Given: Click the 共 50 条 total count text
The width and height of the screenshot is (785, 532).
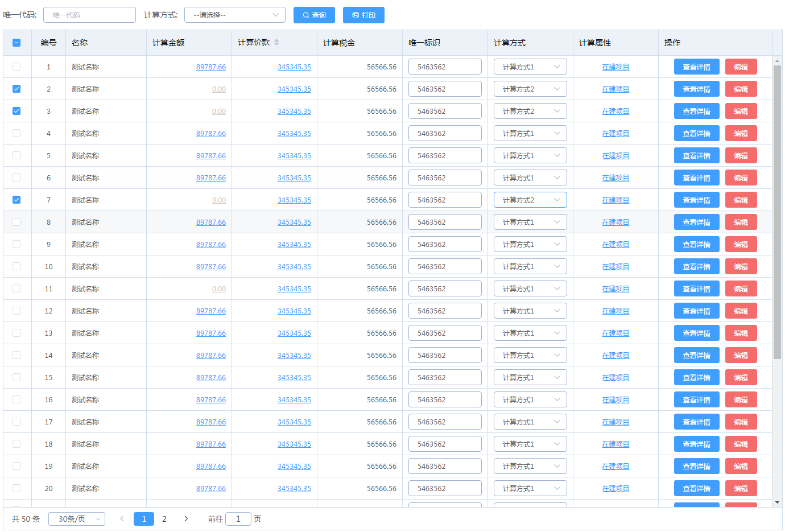Looking at the screenshot, I should [26, 519].
